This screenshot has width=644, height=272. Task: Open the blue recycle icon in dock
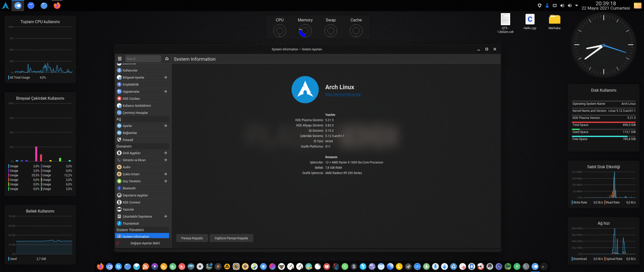click(453, 266)
